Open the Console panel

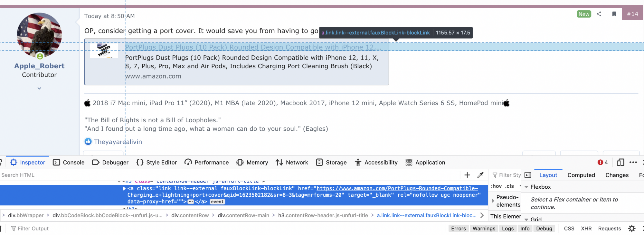click(x=69, y=163)
